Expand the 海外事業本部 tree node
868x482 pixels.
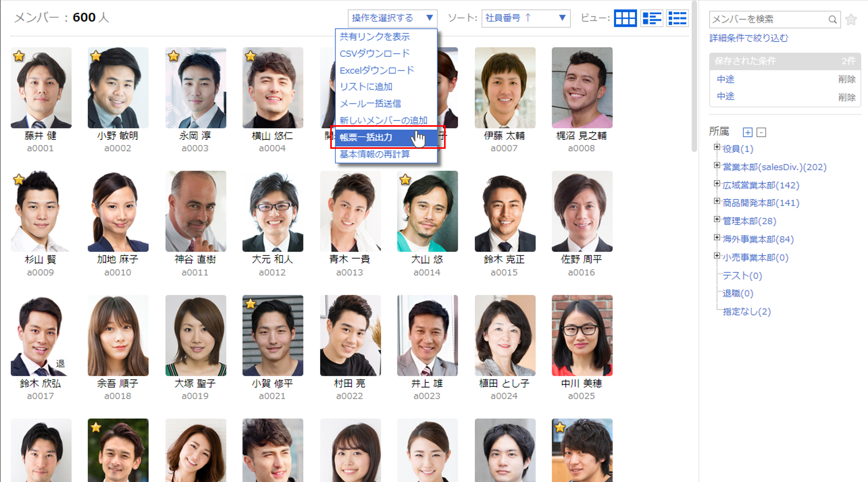coord(717,237)
